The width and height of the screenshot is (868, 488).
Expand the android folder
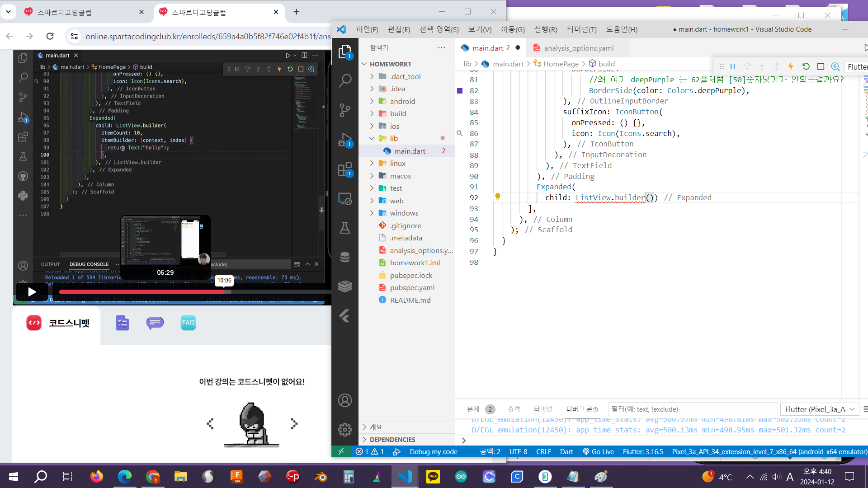click(372, 101)
